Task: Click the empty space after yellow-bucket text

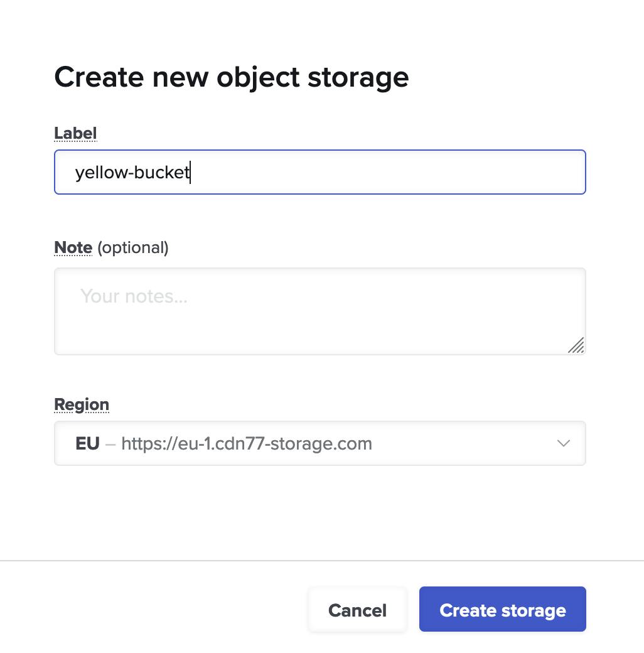Action: click(x=387, y=172)
